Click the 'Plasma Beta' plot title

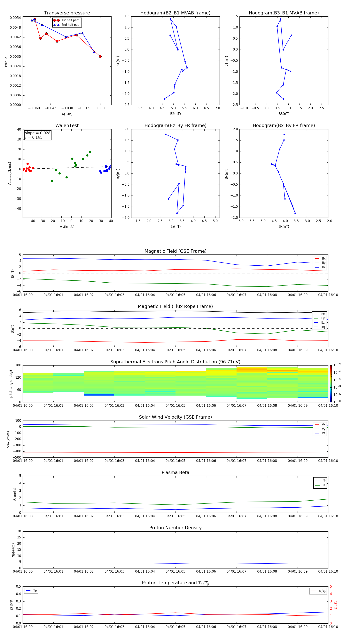click(x=175, y=473)
